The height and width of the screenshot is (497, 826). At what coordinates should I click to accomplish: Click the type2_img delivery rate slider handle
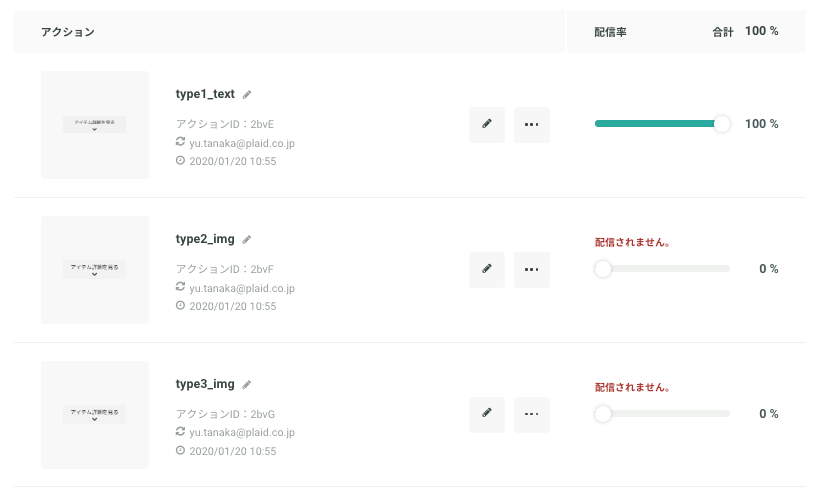tap(603, 269)
